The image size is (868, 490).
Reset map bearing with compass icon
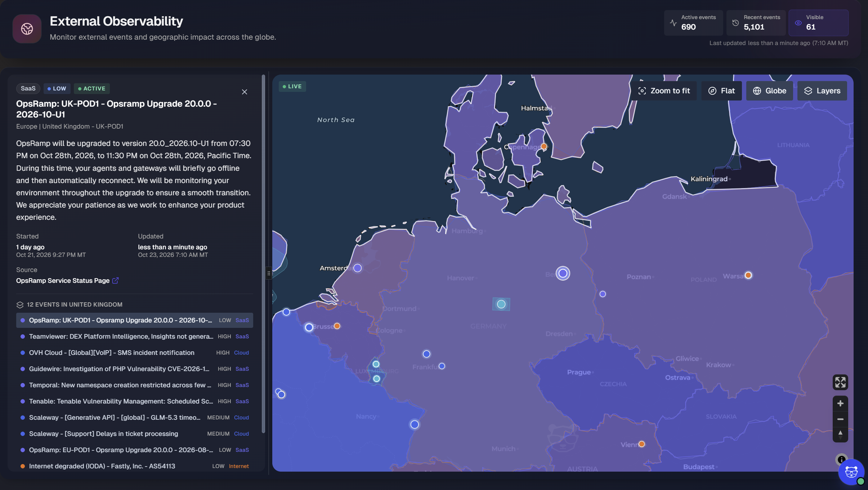pos(840,434)
